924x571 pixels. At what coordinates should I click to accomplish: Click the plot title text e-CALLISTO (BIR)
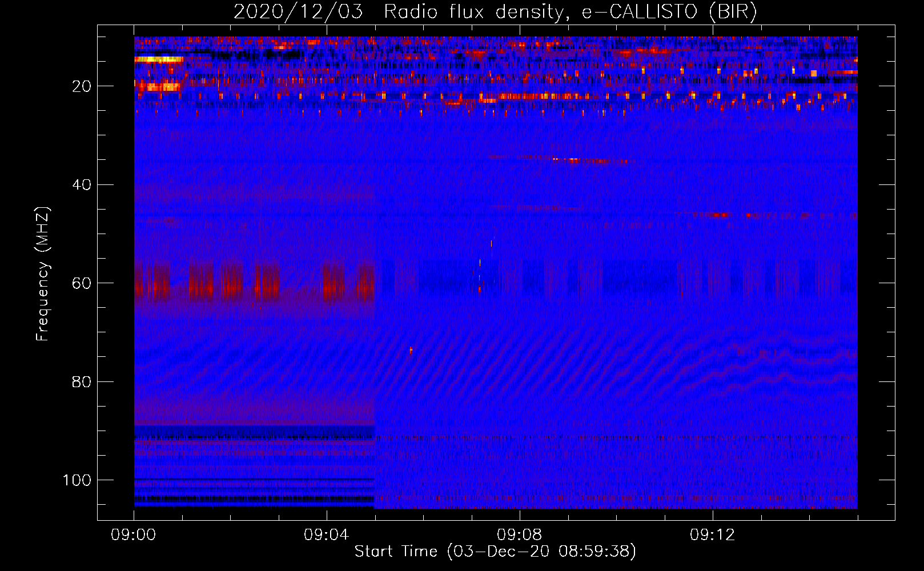[x=669, y=11]
